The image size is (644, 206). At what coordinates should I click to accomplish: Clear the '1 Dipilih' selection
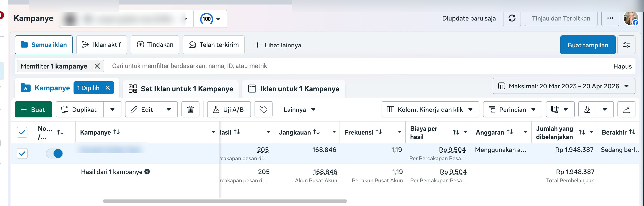pos(108,88)
